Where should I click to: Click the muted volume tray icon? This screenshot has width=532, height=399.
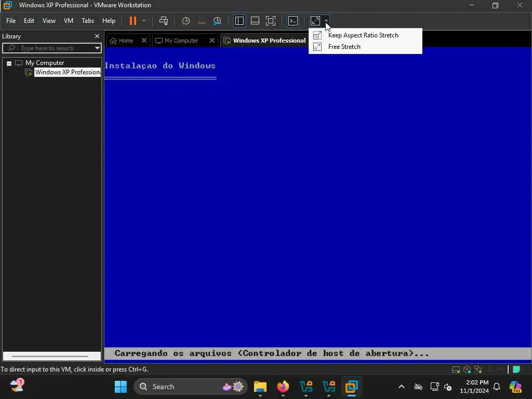448,387
